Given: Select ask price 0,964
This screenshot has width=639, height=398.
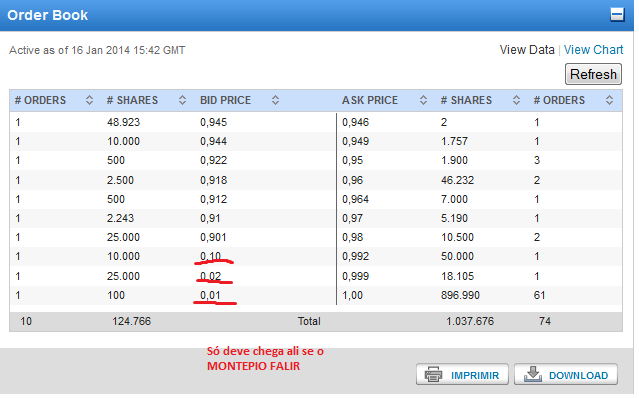Looking at the screenshot, I should pyautogui.click(x=355, y=199).
